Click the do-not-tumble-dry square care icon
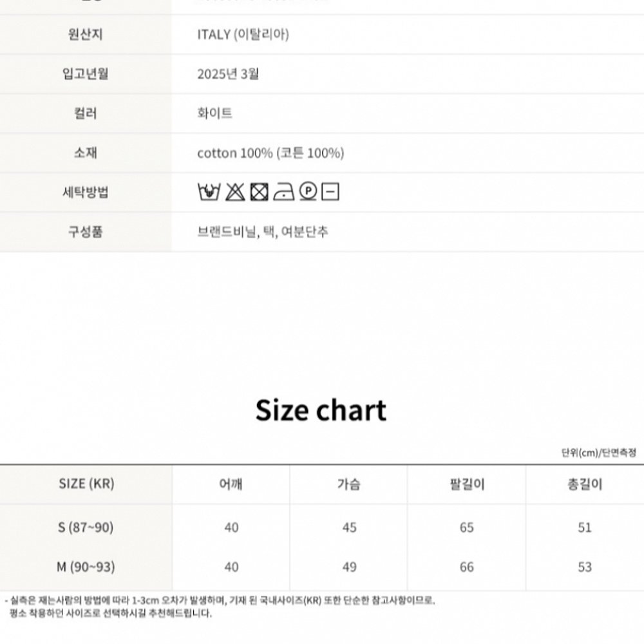Screen dimensions: 644x644 (x=259, y=192)
